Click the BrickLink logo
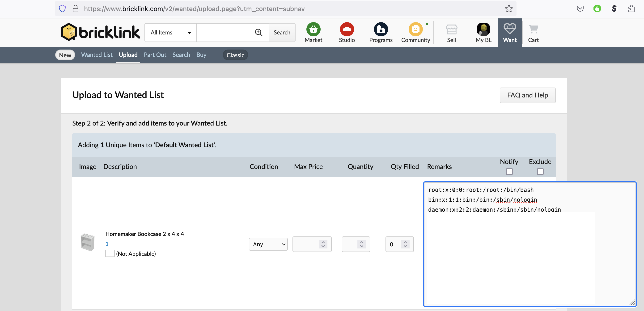The image size is (644, 311). (x=100, y=32)
